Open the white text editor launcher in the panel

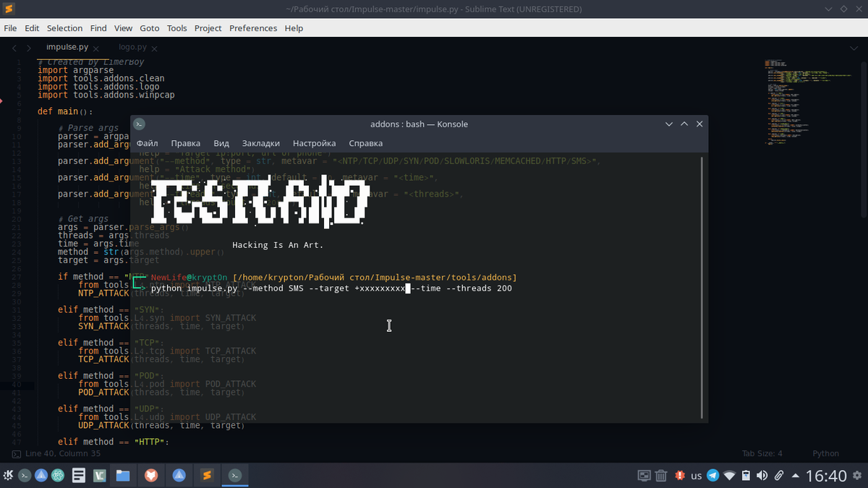(x=79, y=476)
